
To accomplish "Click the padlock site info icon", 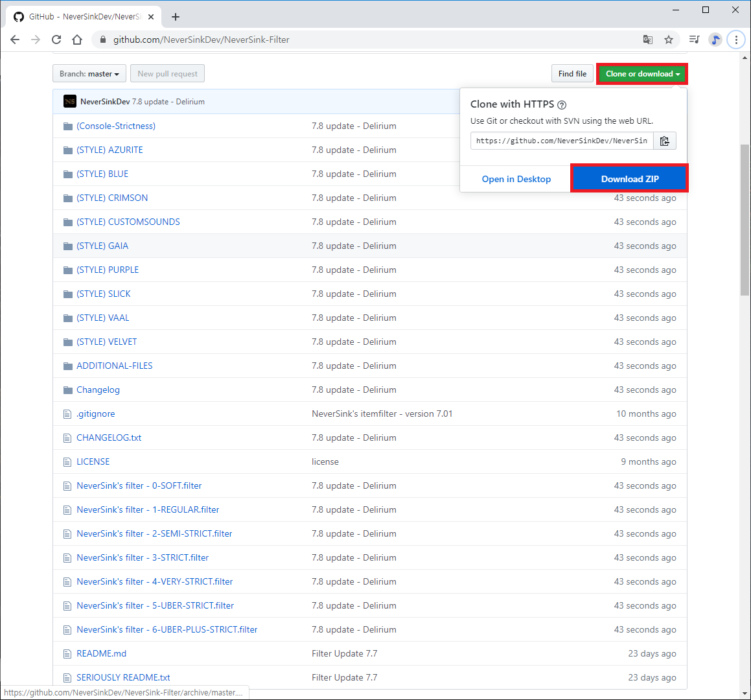I will point(102,40).
